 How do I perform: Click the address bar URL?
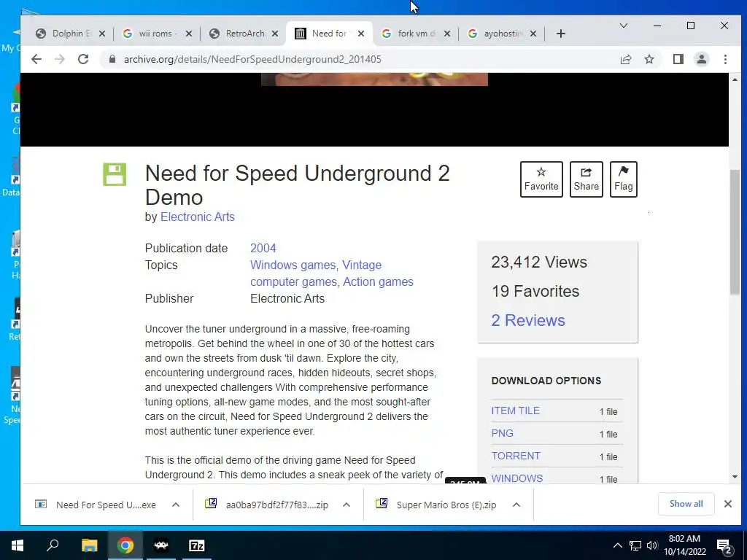tap(252, 59)
